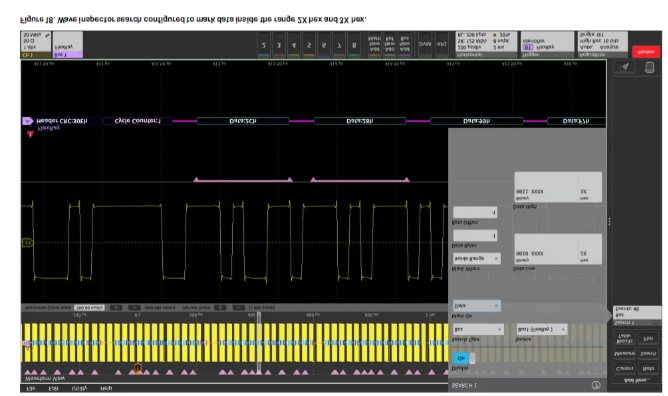
Task: Decrease vertical zoom with the minus button
Action: coord(239,307)
